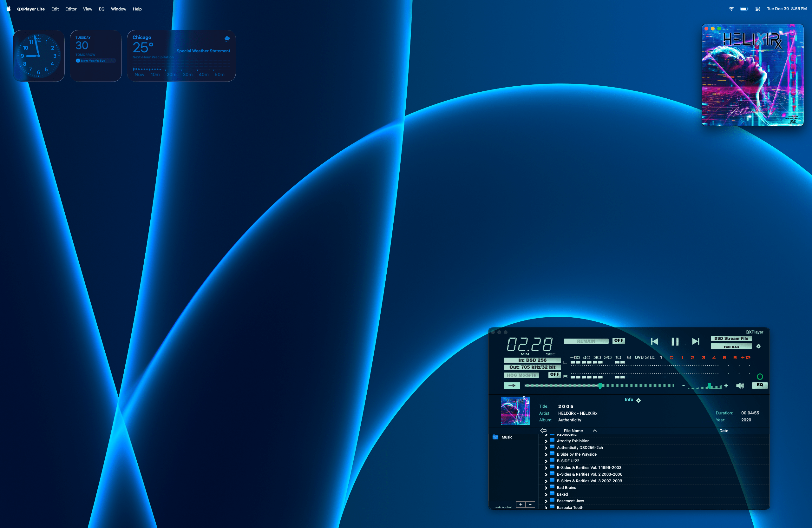Open the EQ menu in menu bar
812x528 pixels.
pyautogui.click(x=102, y=9)
